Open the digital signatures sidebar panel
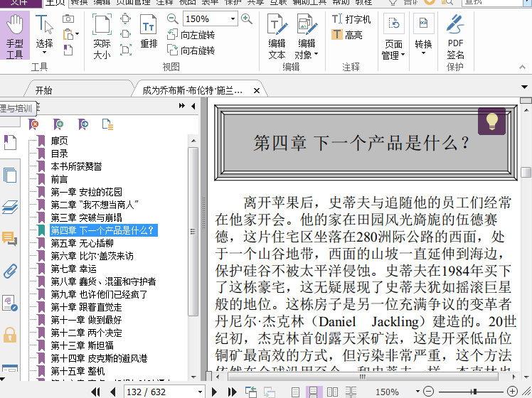Screen dimensions: 532x398 point(10,303)
